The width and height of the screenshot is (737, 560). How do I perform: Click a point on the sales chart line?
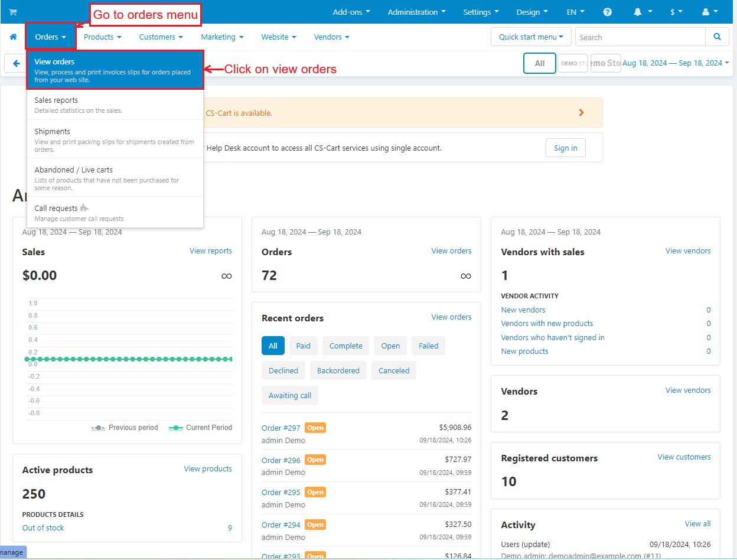129,359
